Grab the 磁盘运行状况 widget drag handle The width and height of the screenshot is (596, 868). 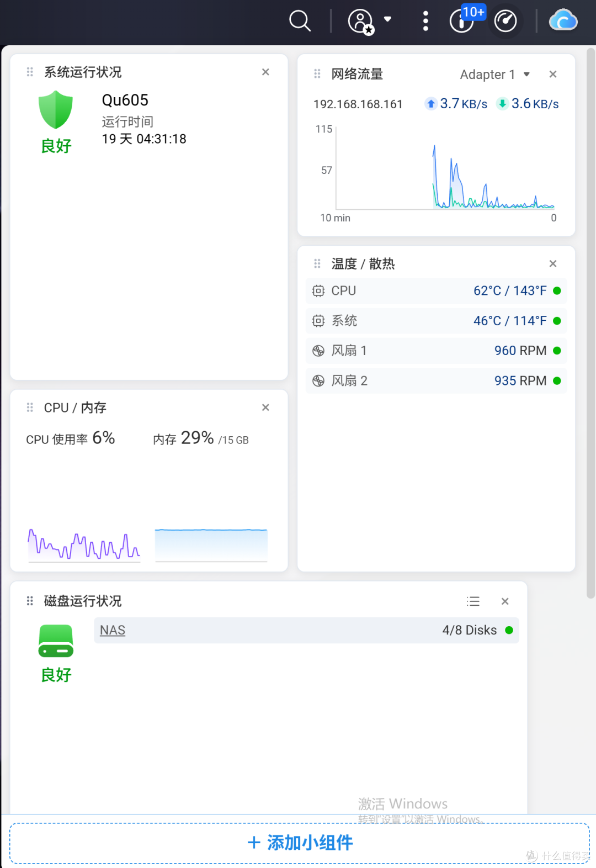(x=30, y=601)
